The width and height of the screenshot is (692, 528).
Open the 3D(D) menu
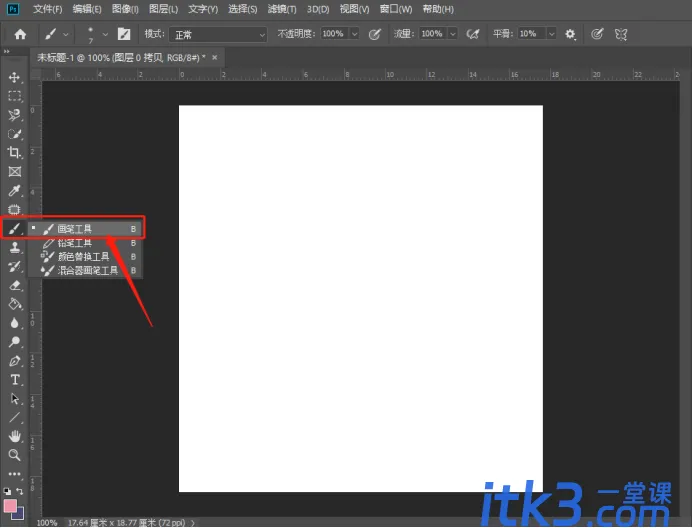(318, 9)
